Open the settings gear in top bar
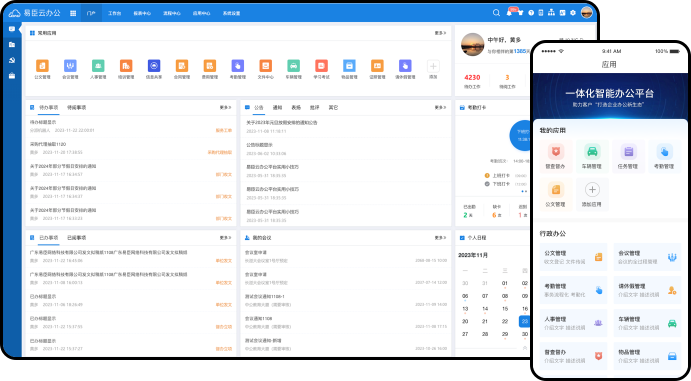This screenshot has height=381, width=691. point(573,13)
